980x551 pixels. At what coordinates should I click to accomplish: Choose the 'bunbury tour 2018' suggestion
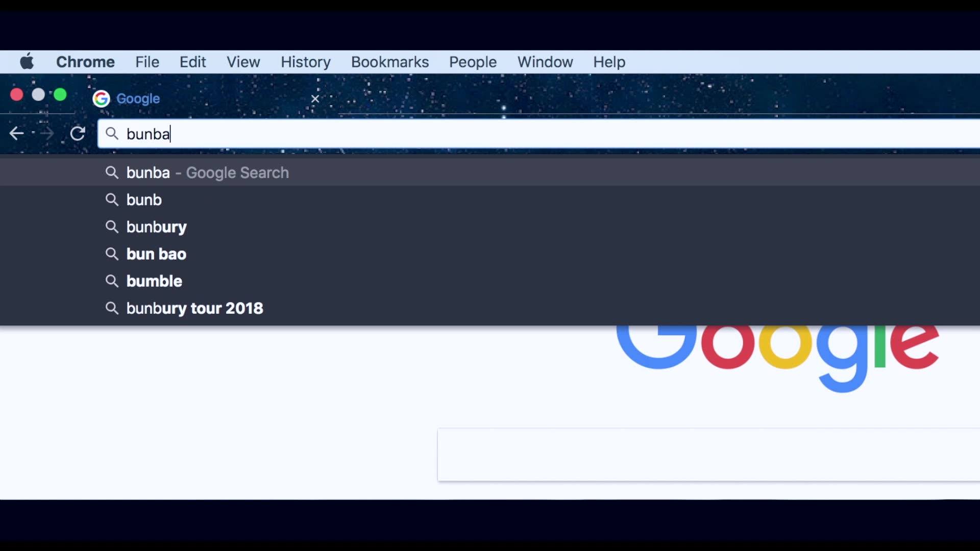point(490,308)
